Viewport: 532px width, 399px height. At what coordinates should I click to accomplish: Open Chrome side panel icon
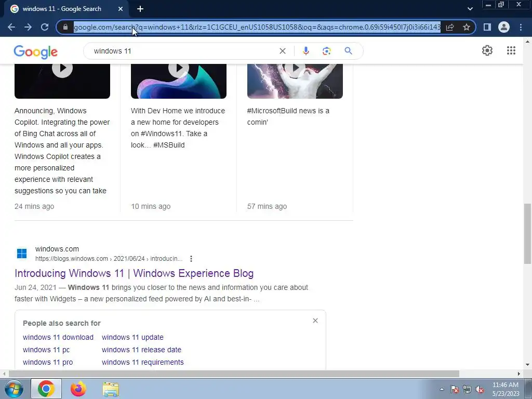(x=487, y=27)
